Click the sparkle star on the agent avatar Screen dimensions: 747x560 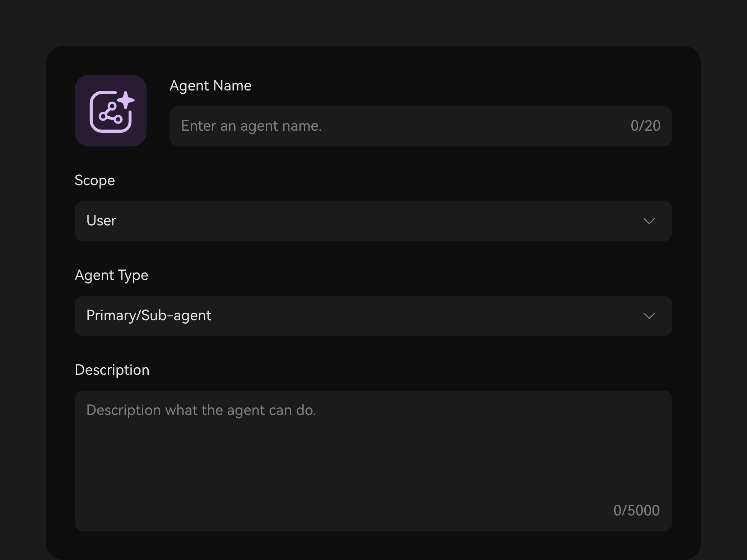[126, 99]
